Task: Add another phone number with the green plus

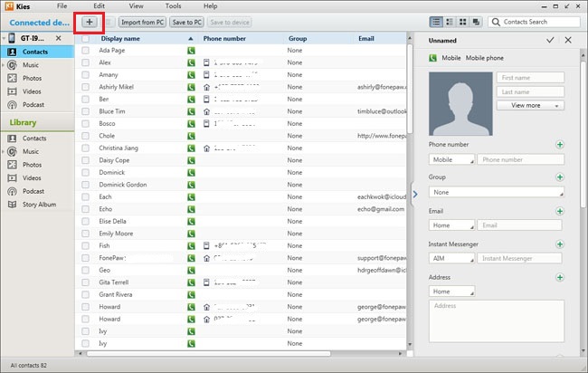Action: pyautogui.click(x=559, y=145)
